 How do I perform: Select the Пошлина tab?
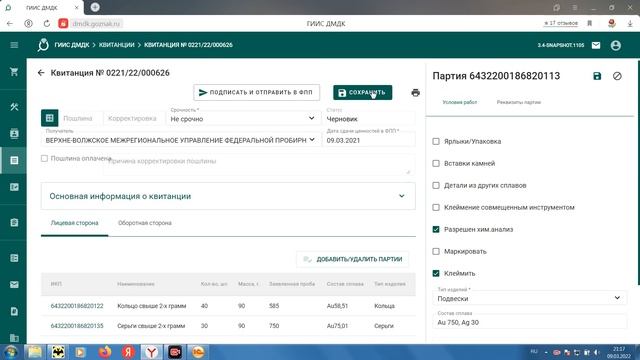(x=78, y=118)
